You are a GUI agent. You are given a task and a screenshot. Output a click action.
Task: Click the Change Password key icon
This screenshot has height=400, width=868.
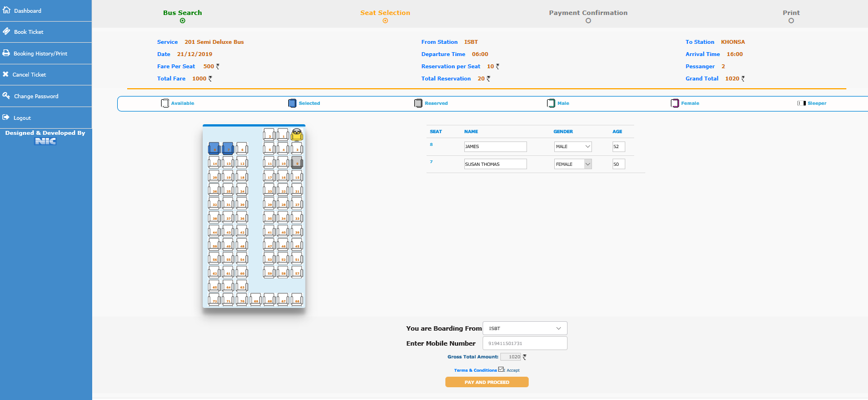click(7, 96)
